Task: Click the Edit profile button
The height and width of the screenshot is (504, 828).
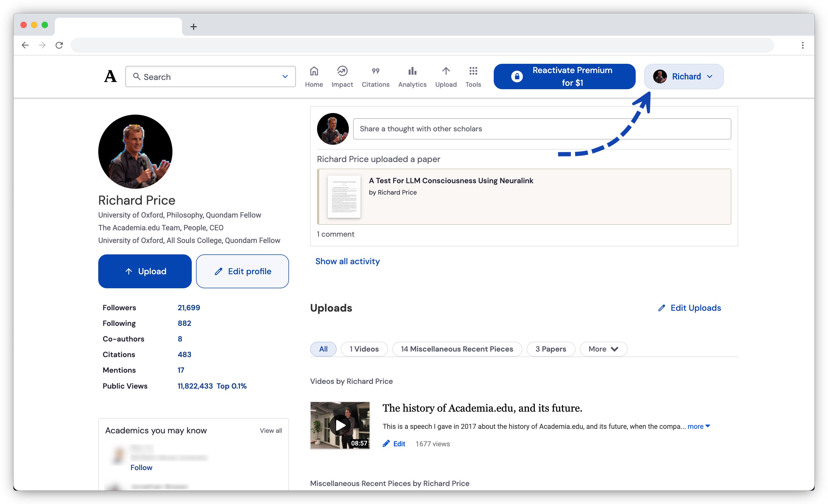Action: click(242, 271)
